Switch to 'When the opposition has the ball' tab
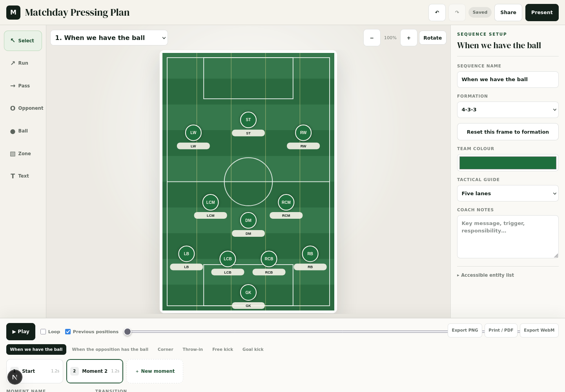 pyautogui.click(x=110, y=349)
